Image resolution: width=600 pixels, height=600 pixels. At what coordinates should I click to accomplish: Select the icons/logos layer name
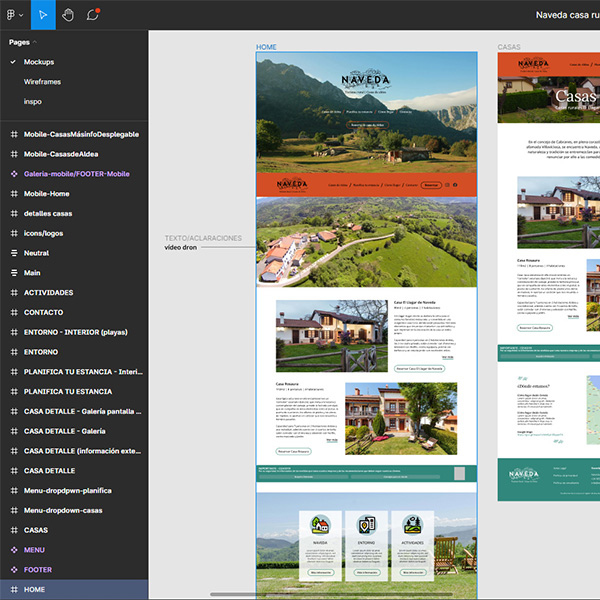click(x=43, y=233)
